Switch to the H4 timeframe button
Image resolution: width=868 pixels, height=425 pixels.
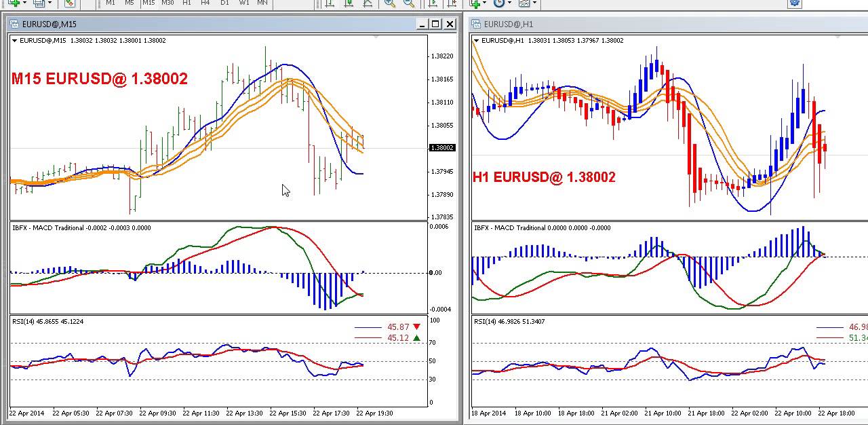(205, 3)
